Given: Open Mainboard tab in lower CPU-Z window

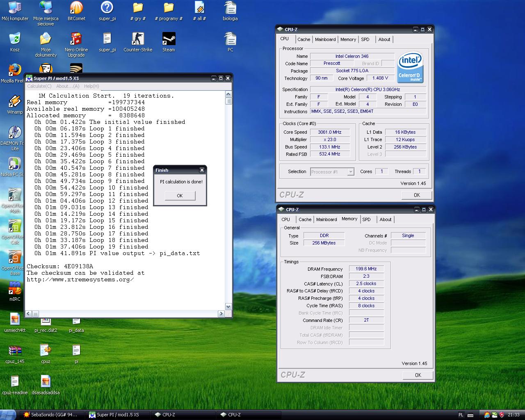Looking at the screenshot, I should tap(326, 219).
